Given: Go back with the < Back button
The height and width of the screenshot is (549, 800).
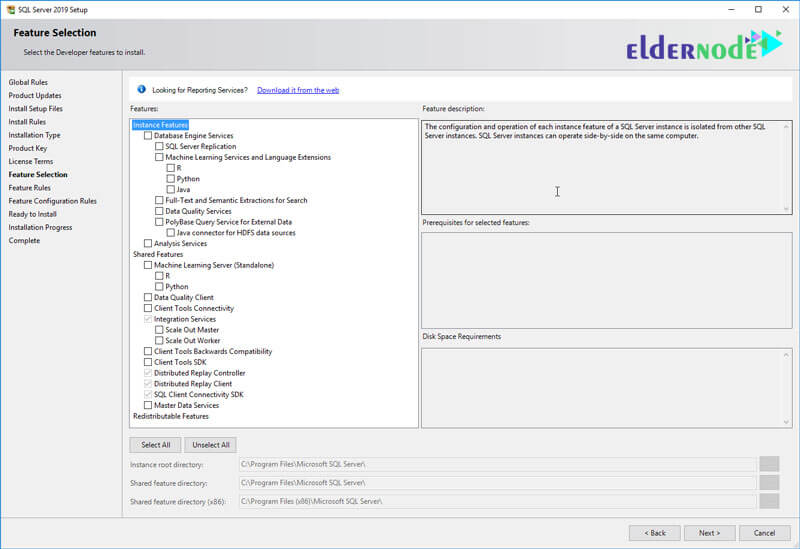Looking at the screenshot, I should point(655,533).
